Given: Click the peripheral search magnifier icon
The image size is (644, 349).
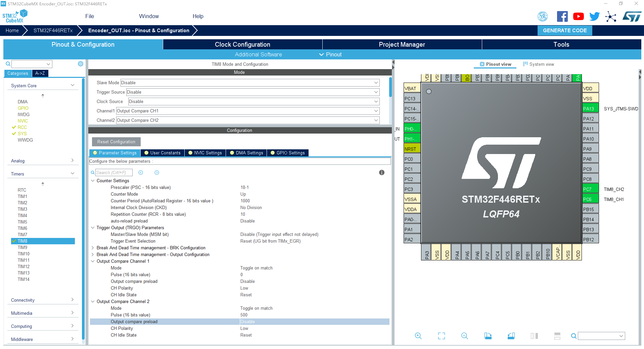Looking at the screenshot, I should (8, 64).
